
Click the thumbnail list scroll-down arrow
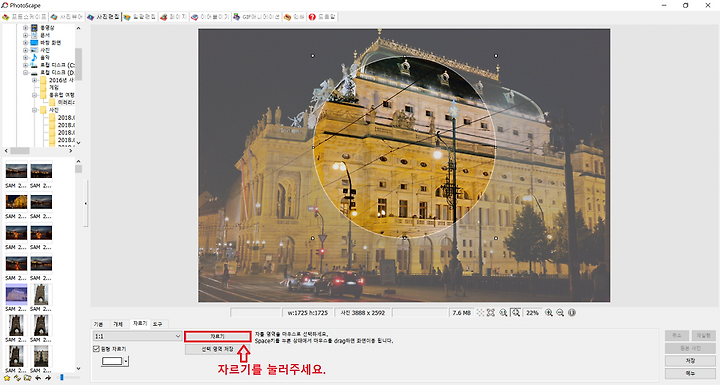(x=78, y=368)
